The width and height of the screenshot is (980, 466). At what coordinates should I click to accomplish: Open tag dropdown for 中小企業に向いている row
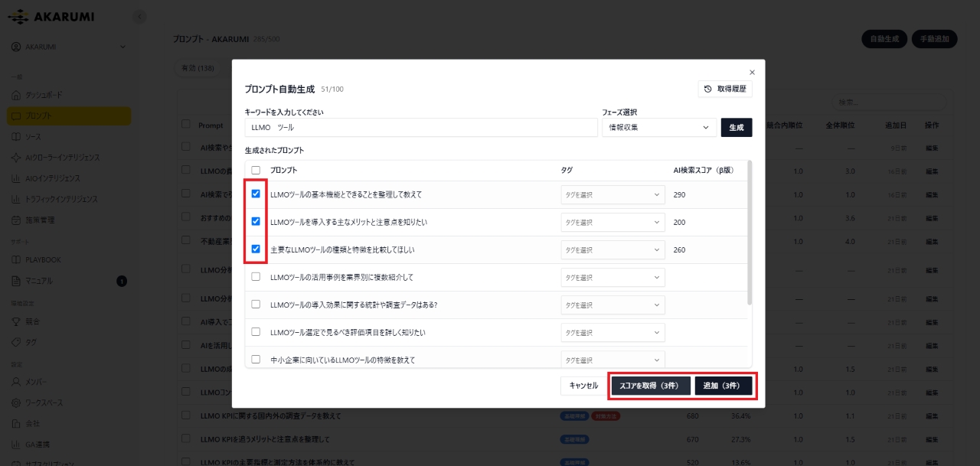coord(612,359)
